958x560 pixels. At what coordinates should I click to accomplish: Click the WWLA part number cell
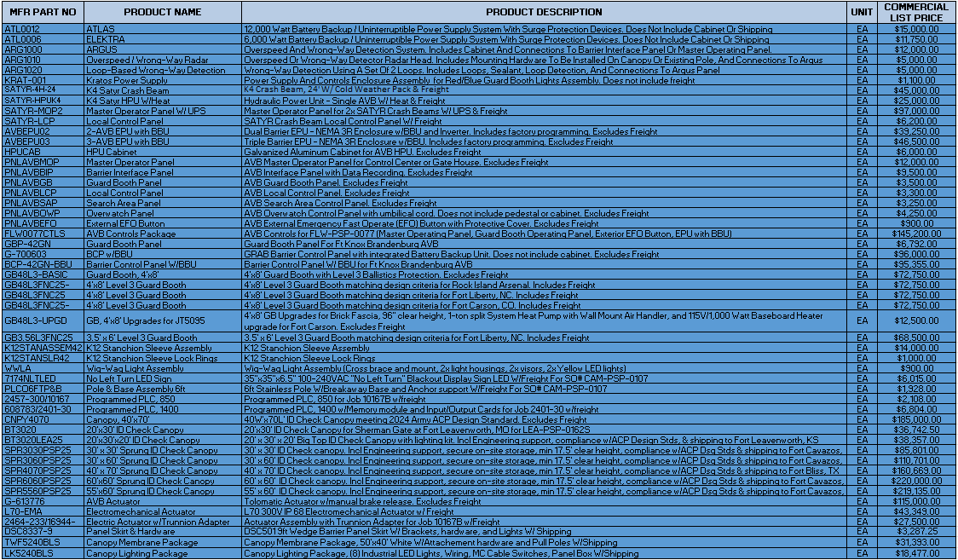pyautogui.click(x=42, y=368)
